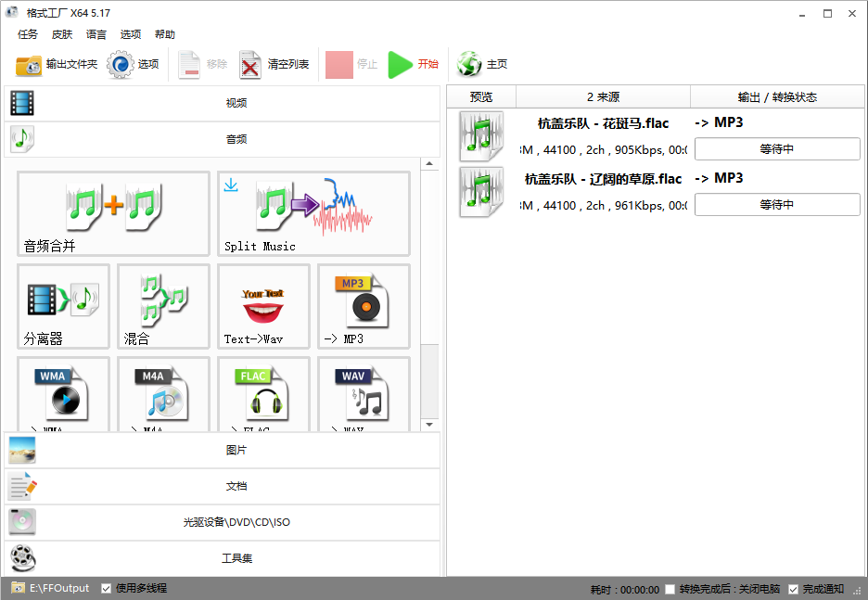The width and height of the screenshot is (868, 600).
Task: Click the 清空列表 button
Action: pos(274,65)
